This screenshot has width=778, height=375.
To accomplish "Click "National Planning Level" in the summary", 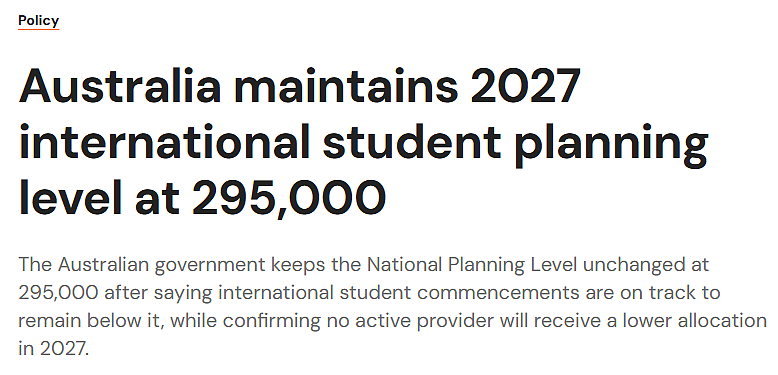I will tap(472, 265).
